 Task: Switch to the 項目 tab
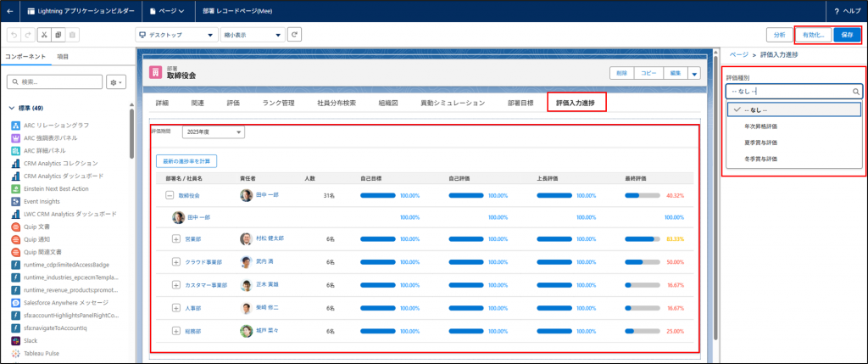coord(63,56)
